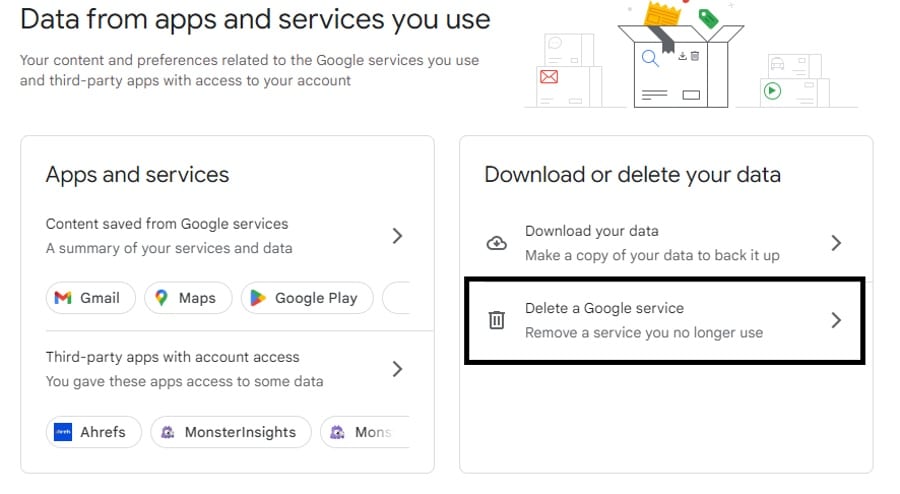This screenshot has width=900, height=494.
Task: Click the Download your data text
Action: (x=591, y=231)
